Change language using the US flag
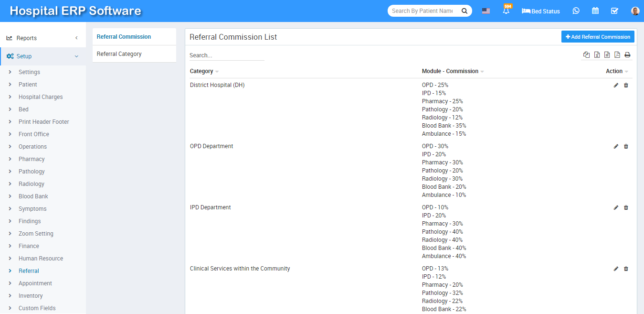This screenshot has height=314, width=644. (x=486, y=11)
